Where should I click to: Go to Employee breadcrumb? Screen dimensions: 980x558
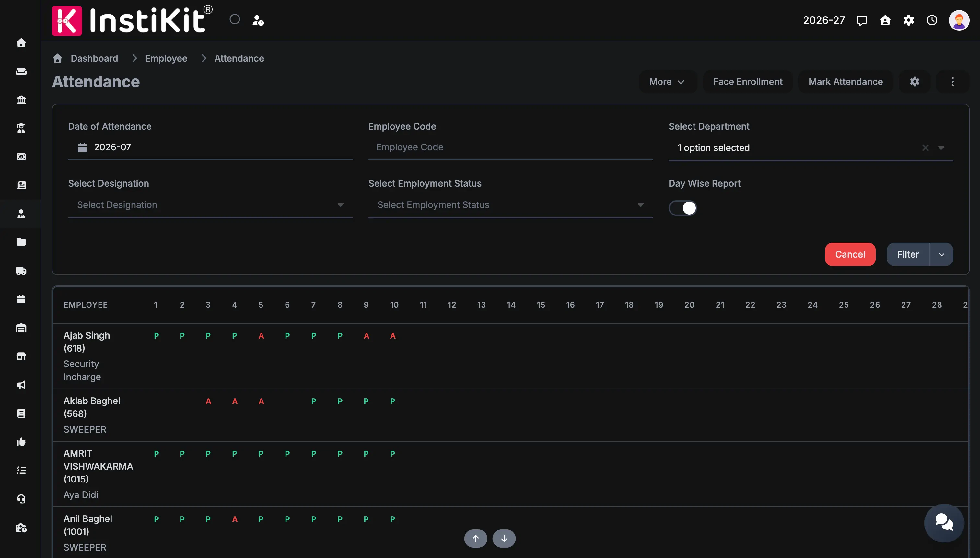coord(166,58)
